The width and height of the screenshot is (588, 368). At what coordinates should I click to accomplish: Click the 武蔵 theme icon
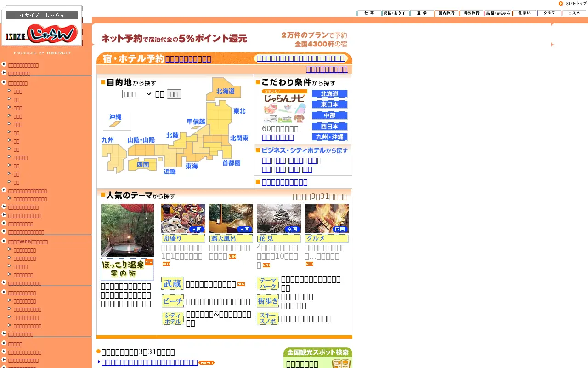172,283
